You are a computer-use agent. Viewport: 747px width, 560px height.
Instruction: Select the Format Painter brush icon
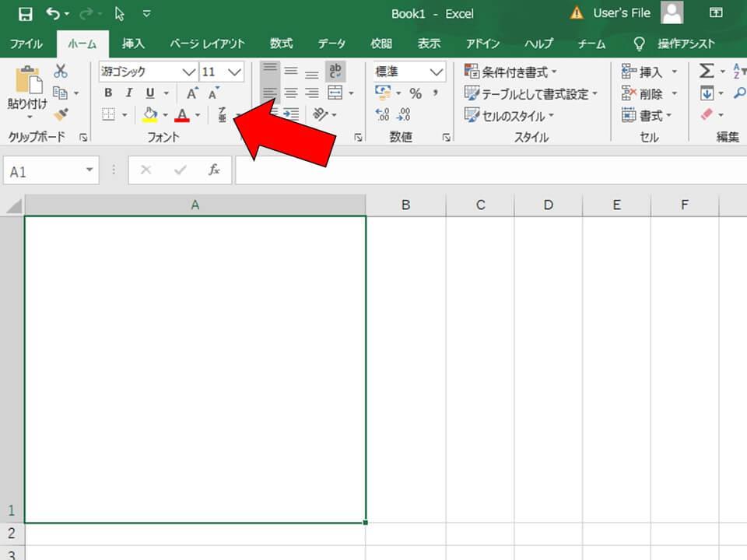[61, 114]
